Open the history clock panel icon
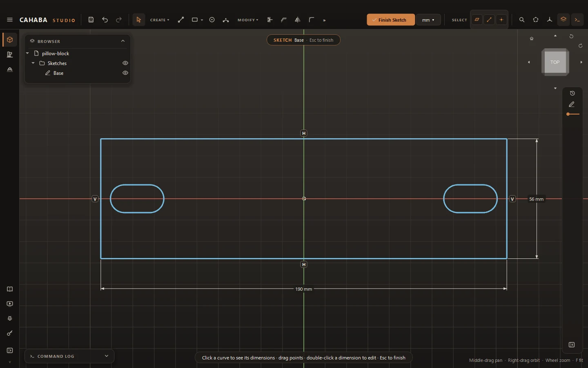588x368 pixels. (x=572, y=93)
